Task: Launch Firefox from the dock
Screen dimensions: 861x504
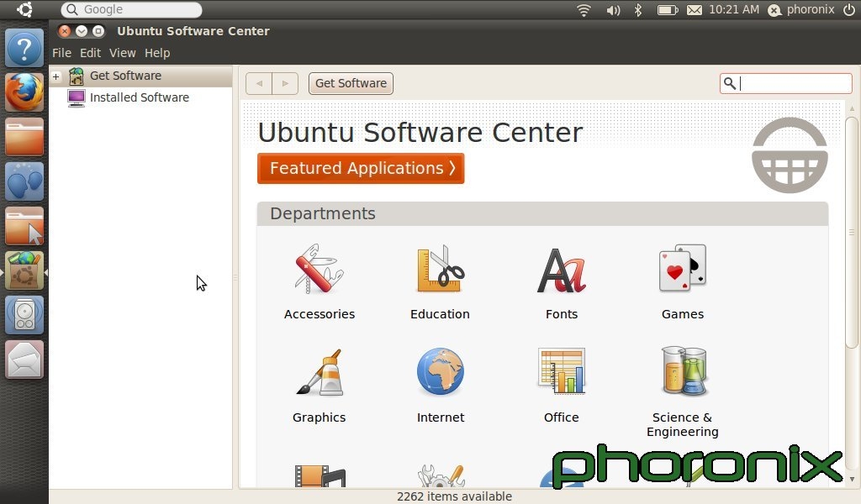Action: [x=24, y=92]
